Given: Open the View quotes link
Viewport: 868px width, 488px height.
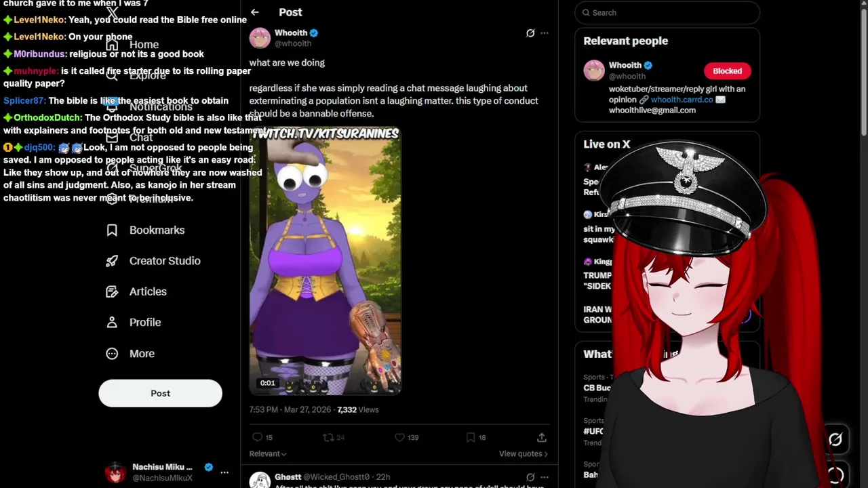Looking at the screenshot, I should click(524, 454).
